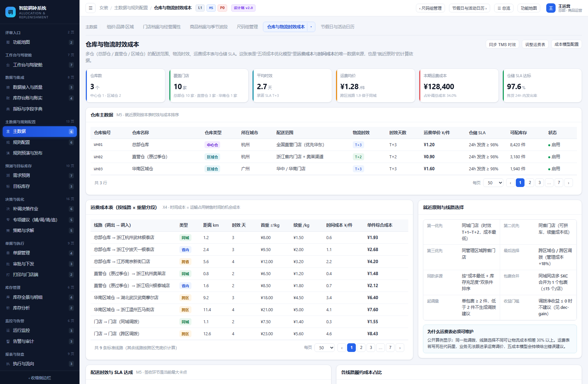The image size is (588, 384).
Task: Click 女装 breadcrumb link
Action: 104,8
